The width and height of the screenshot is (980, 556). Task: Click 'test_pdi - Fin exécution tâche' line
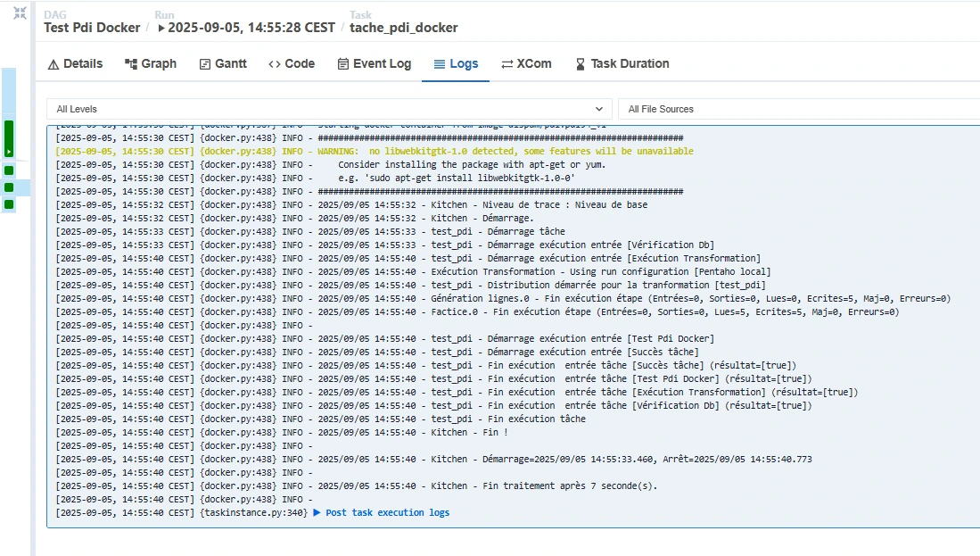tap(321, 419)
